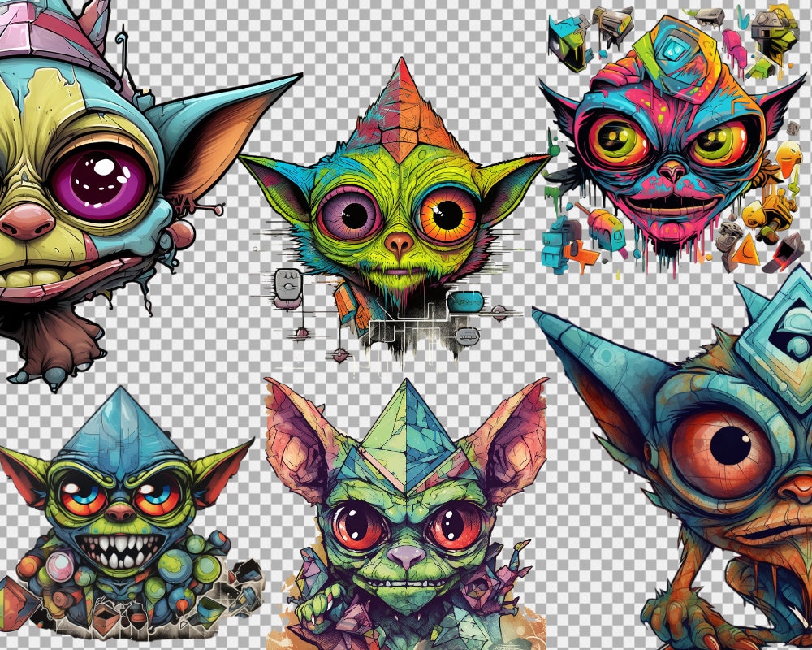Click the orange eye of the green gremlin
The width and height of the screenshot is (812, 650).
pyautogui.click(x=447, y=211)
